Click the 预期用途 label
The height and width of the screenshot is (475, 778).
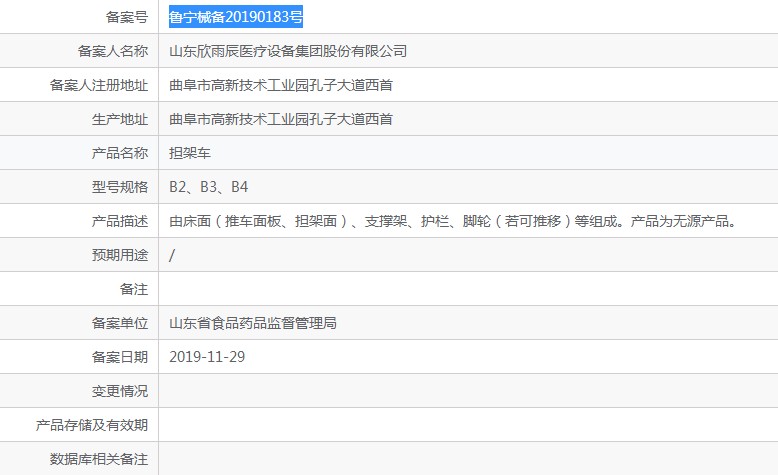pyautogui.click(x=120, y=255)
